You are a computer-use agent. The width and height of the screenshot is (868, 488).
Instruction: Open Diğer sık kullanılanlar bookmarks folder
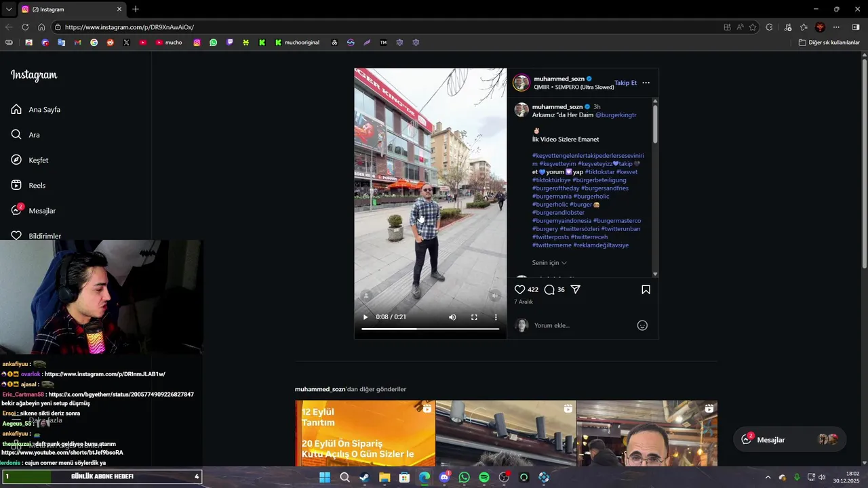click(829, 42)
